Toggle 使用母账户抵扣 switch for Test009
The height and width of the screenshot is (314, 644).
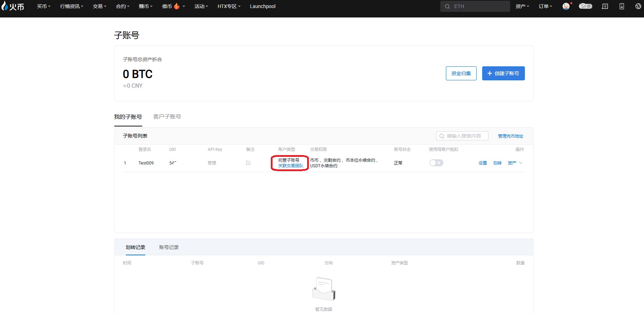click(436, 163)
